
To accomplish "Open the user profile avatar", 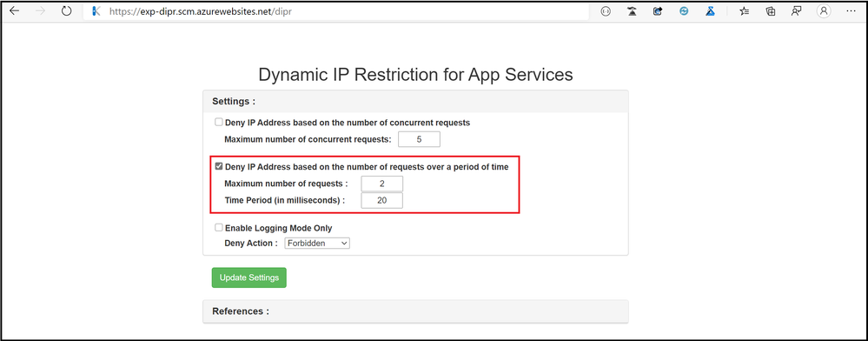I will pos(825,11).
